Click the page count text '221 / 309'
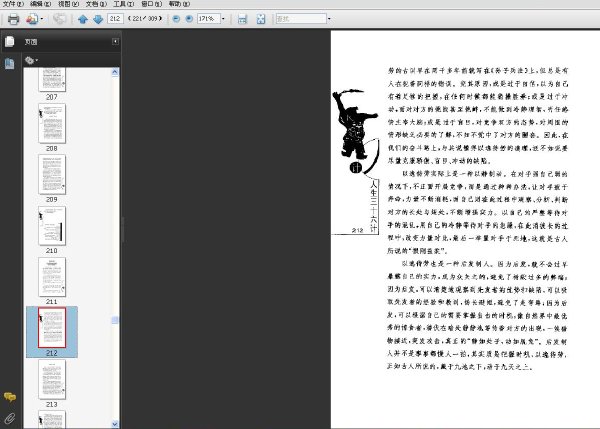 pos(145,18)
